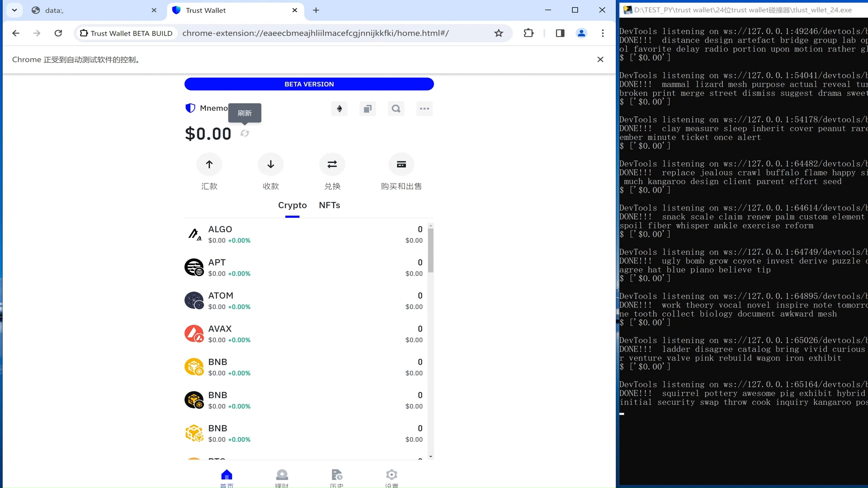Reload the page in Chrome
The image size is (868, 488).
tap(58, 33)
